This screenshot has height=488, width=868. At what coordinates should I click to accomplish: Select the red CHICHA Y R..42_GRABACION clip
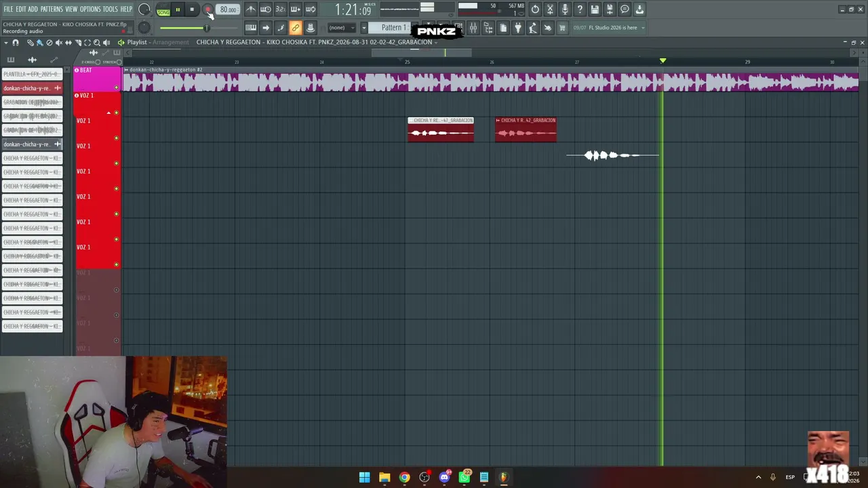pyautogui.click(x=526, y=129)
